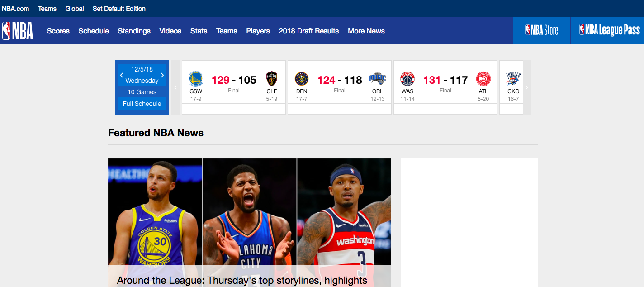Click the Oklahoma City Thunder team logo
The image size is (644, 287).
513,79
